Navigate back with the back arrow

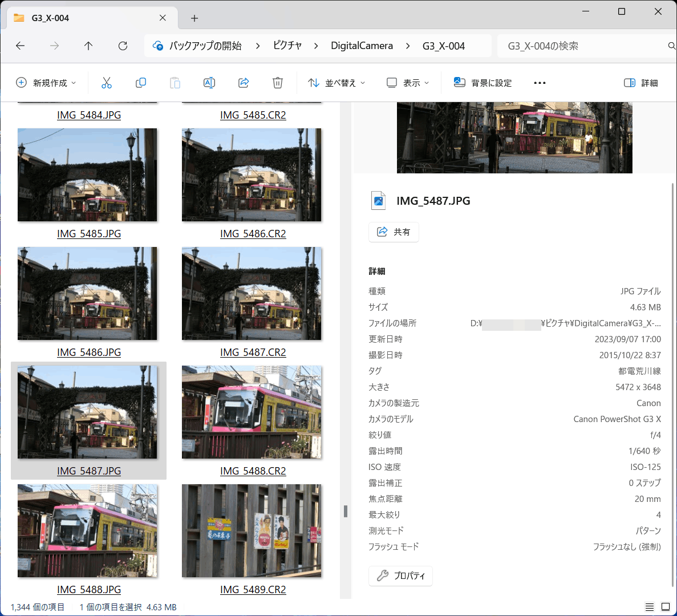tap(21, 46)
